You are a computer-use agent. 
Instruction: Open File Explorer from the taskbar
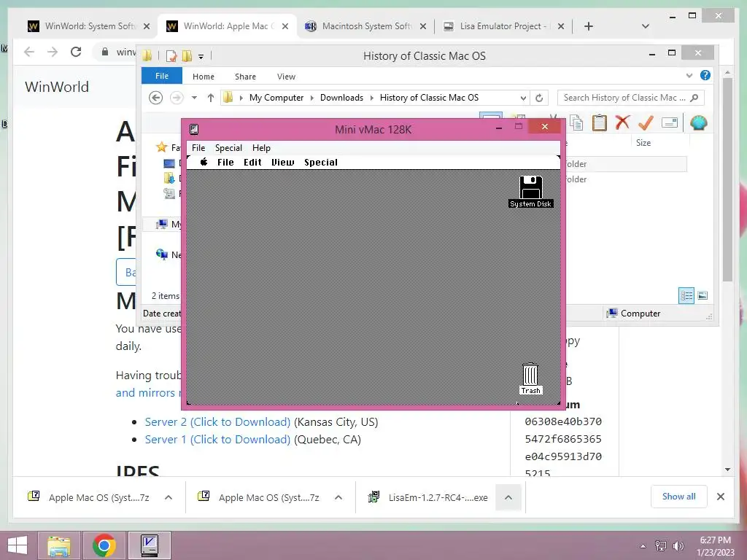59,545
